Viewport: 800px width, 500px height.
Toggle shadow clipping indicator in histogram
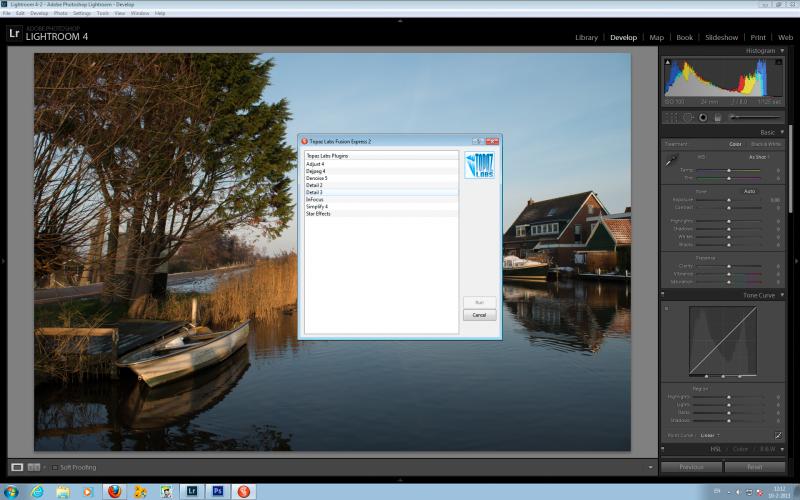pos(667,62)
